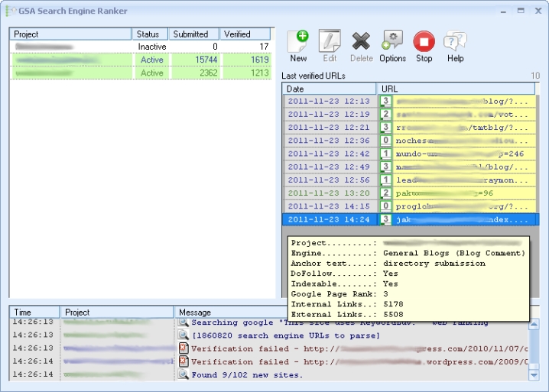549x392 pixels.
Task: Select the Inactive project row
Action: tap(140, 47)
